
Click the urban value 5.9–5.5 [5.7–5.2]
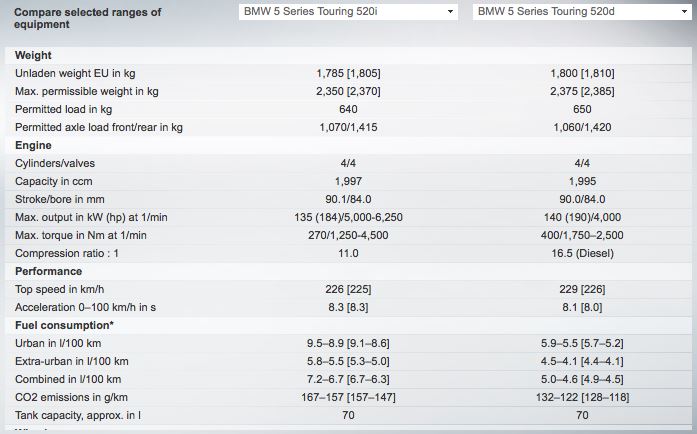pos(582,343)
